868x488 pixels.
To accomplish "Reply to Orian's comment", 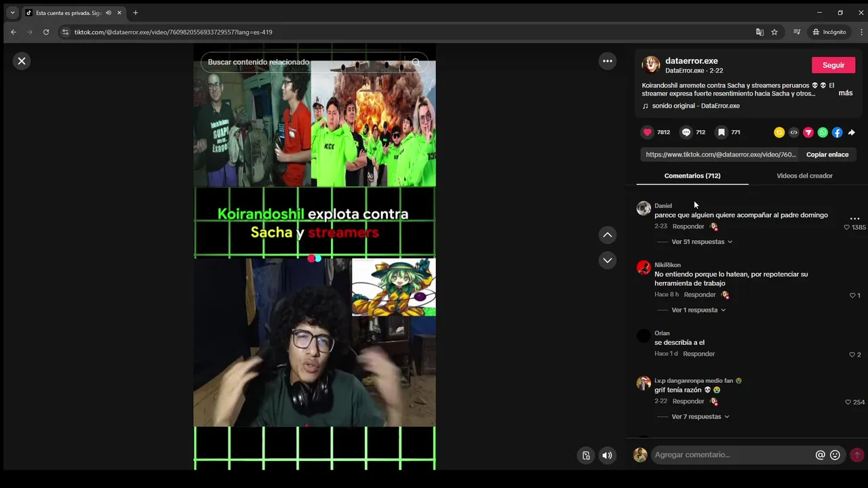I will point(699,354).
